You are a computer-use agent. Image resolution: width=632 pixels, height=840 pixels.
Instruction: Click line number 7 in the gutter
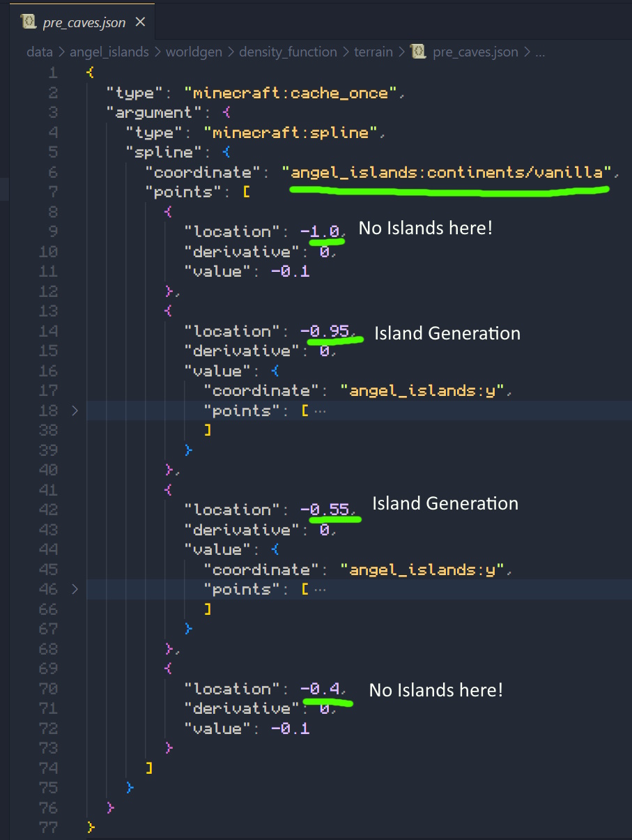54,192
